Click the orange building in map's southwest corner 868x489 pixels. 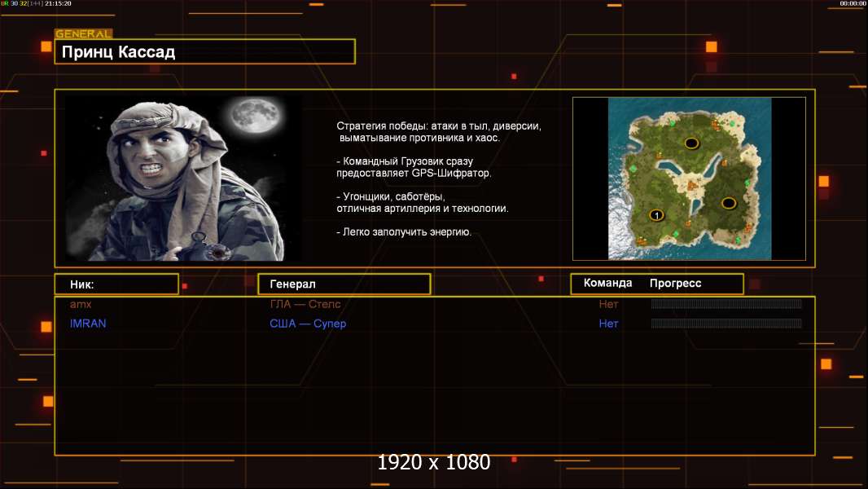tap(642, 240)
